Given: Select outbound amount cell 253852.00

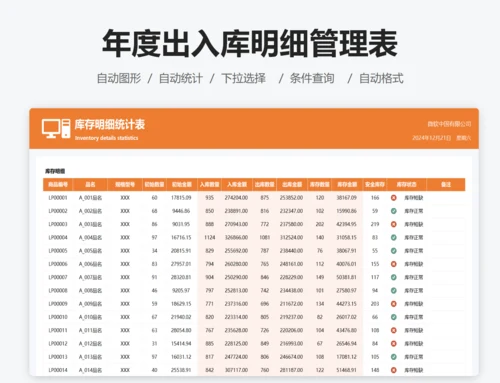Looking at the screenshot, I should [x=291, y=198].
